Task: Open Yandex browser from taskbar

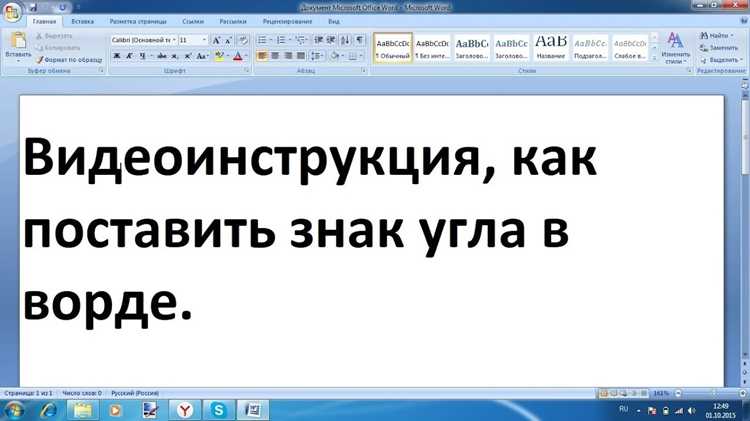Action: click(185, 410)
